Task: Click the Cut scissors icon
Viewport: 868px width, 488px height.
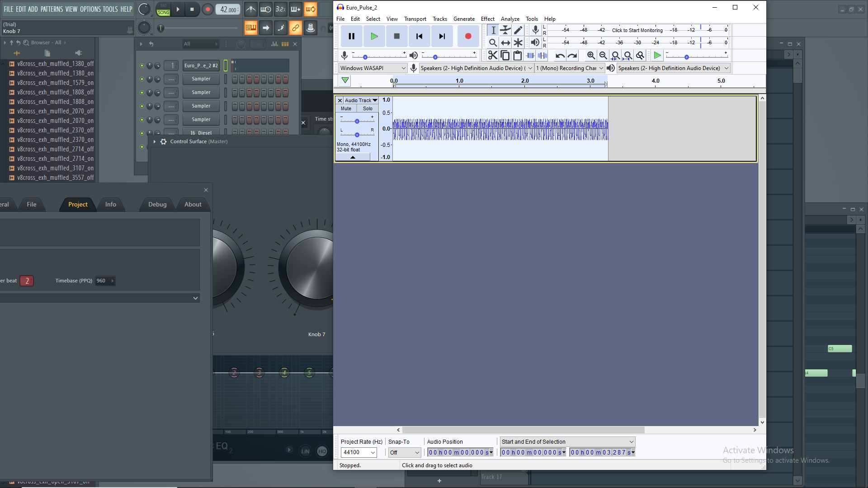Action: point(493,55)
